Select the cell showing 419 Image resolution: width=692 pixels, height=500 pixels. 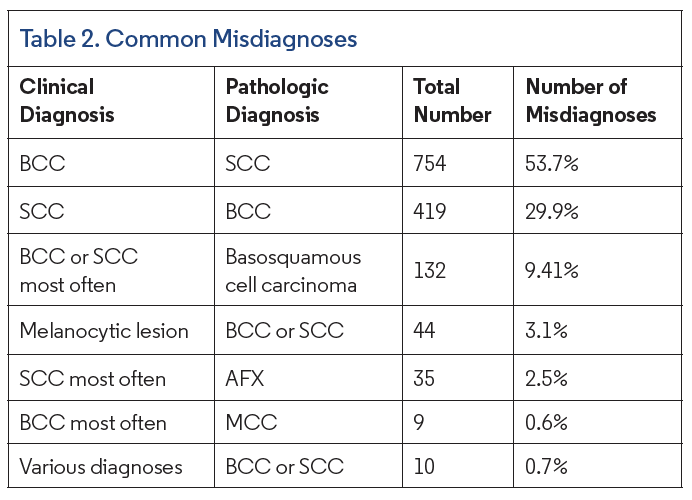(x=429, y=212)
